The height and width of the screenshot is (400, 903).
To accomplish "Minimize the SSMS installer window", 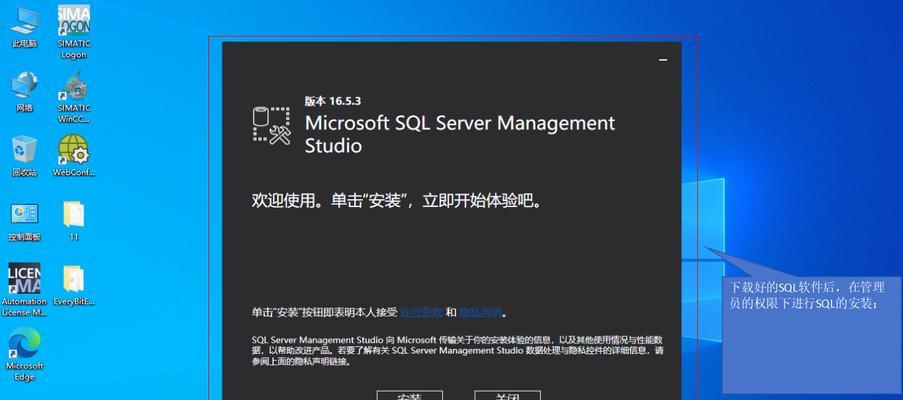I will pos(663,59).
